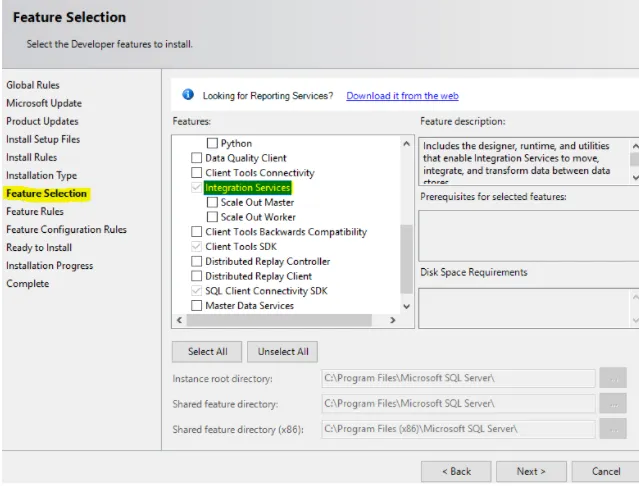Open the Installation Progress step
Viewport: 639px width, 486px height.
49,266
